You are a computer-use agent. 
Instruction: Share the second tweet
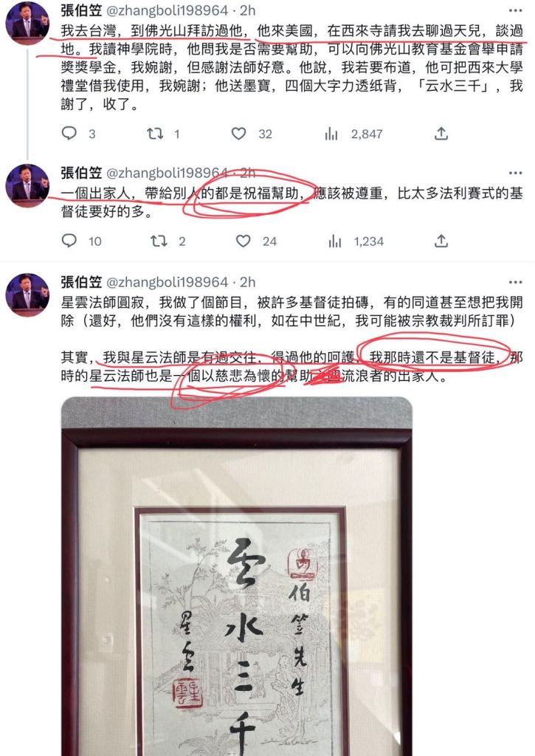point(441,241)
